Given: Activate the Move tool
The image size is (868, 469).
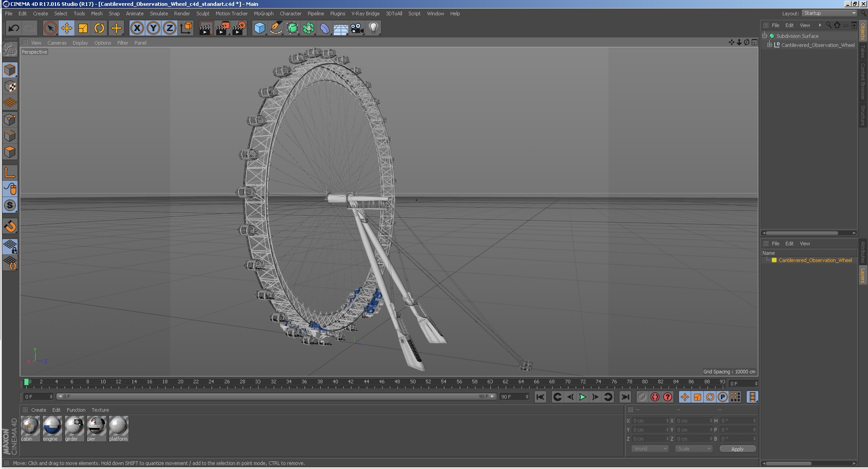Looking at the screenshot, I should tap(67, 28).
